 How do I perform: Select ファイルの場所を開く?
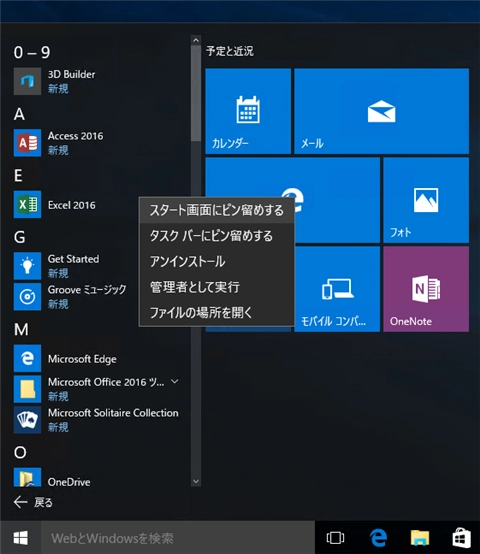point(217,312)
